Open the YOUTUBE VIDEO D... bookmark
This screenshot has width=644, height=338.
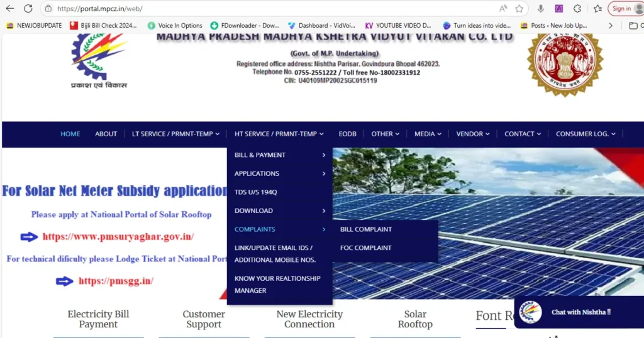click(x=398, y=25)
